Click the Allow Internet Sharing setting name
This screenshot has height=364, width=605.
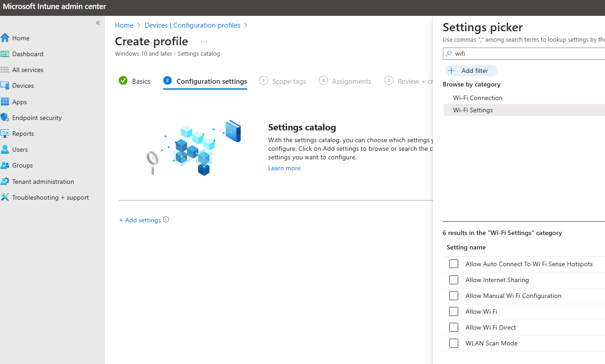497,280
